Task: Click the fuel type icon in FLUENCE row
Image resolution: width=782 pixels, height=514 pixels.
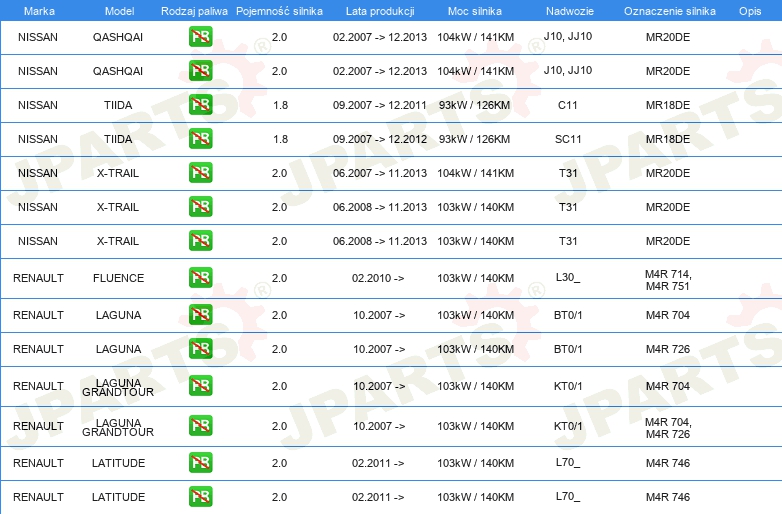Action: (200, 278)
